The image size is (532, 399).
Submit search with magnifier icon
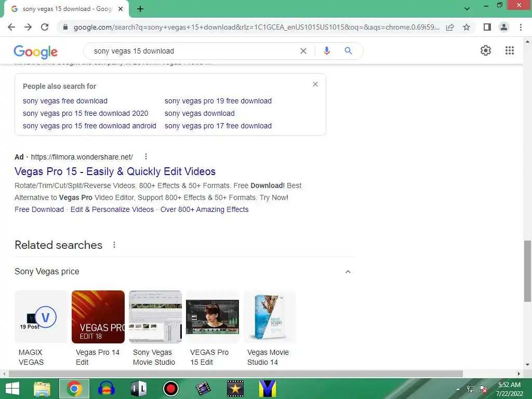[x=348, y=51]
